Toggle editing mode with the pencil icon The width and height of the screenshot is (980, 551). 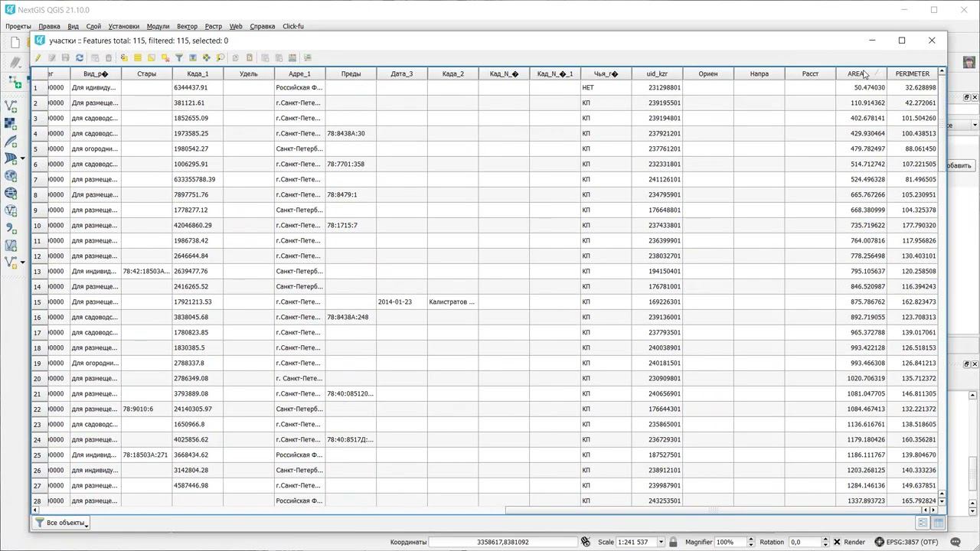click(38, 57)
